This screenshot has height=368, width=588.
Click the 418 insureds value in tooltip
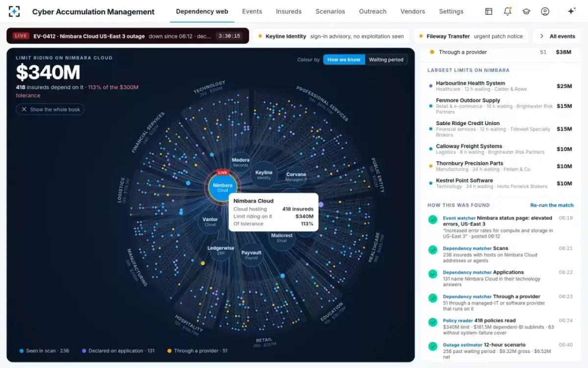(x=298, y=209)
